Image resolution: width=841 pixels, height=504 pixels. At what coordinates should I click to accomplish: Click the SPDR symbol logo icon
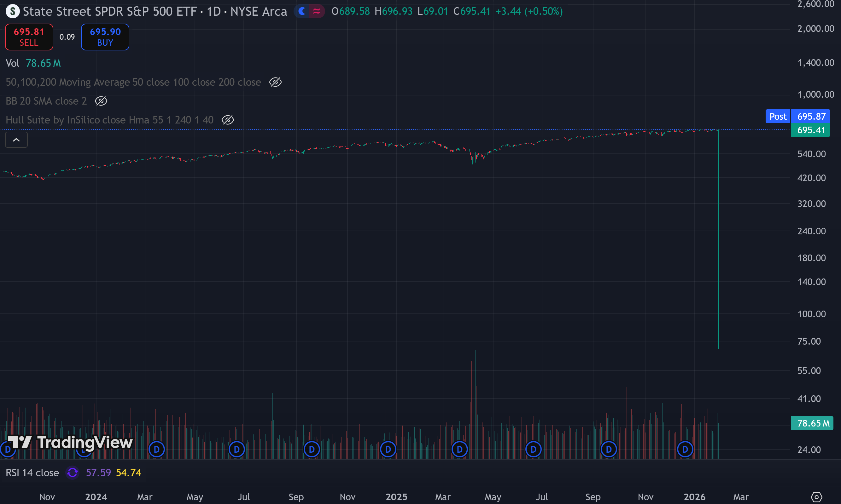pos(13,12)
